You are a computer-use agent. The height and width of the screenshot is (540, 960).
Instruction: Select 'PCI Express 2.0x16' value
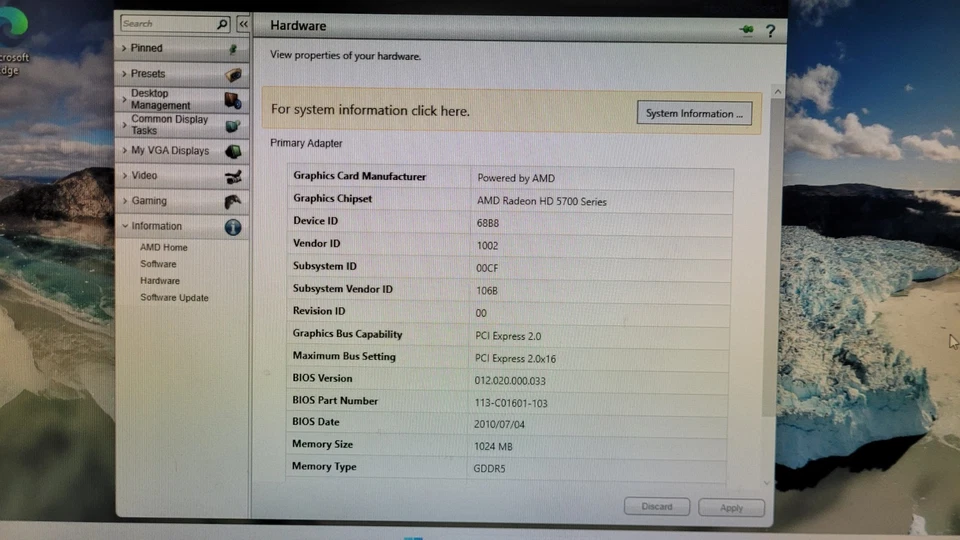[516, 359]
